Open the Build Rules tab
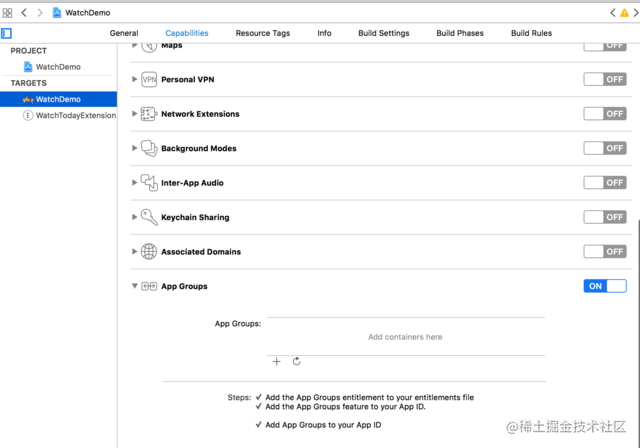 [x=531, y=33]
